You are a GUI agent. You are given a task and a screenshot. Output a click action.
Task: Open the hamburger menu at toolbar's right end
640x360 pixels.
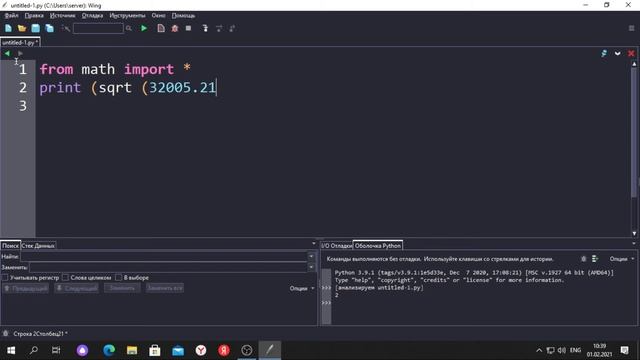point(631,28)
